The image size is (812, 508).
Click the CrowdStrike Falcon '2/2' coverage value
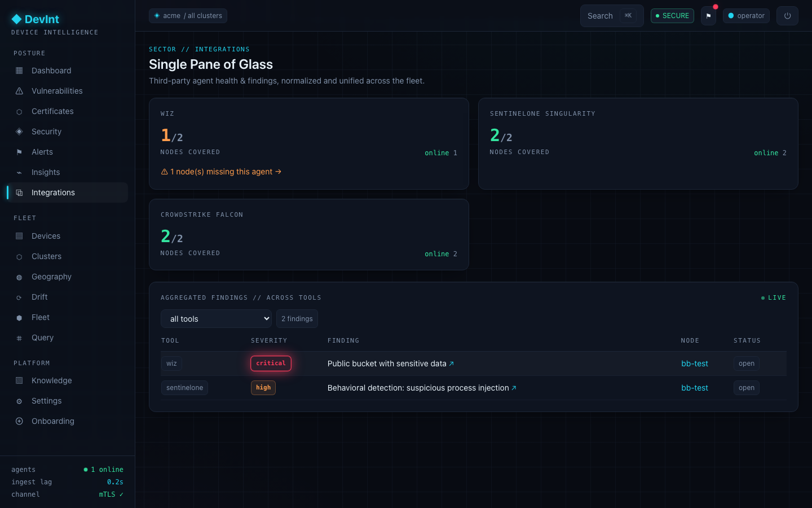[x=172, y=237]
